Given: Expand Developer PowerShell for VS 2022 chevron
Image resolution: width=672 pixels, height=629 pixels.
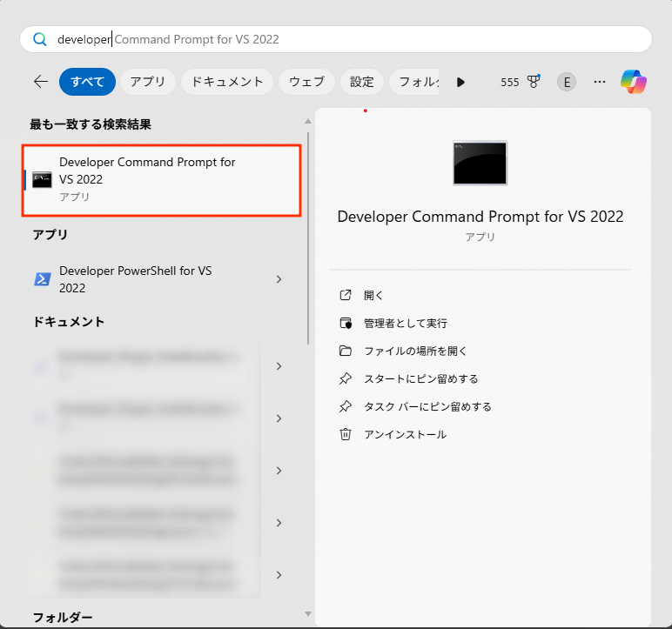Looking at the screenshot, I should (x=279, y=279).
